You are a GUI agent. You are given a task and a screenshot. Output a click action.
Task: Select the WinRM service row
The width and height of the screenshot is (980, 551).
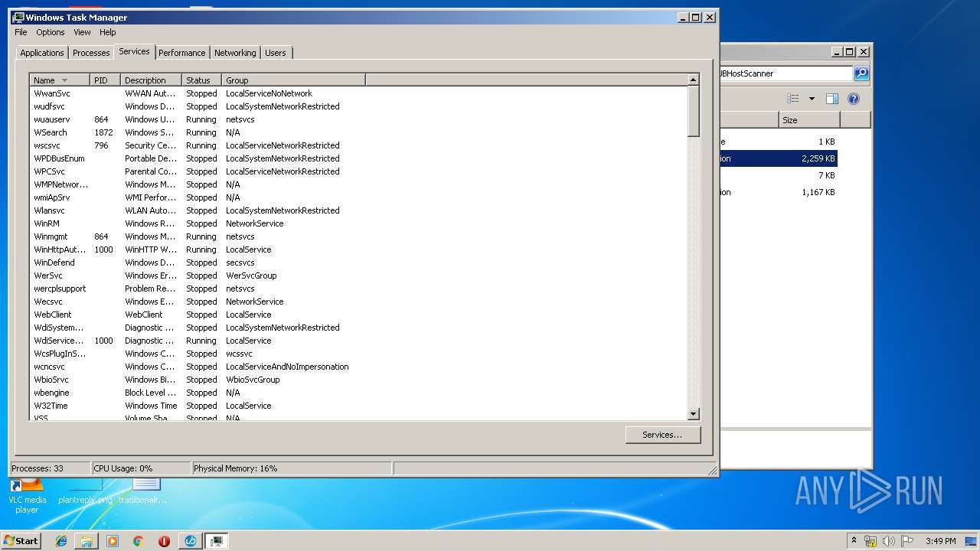358,223
